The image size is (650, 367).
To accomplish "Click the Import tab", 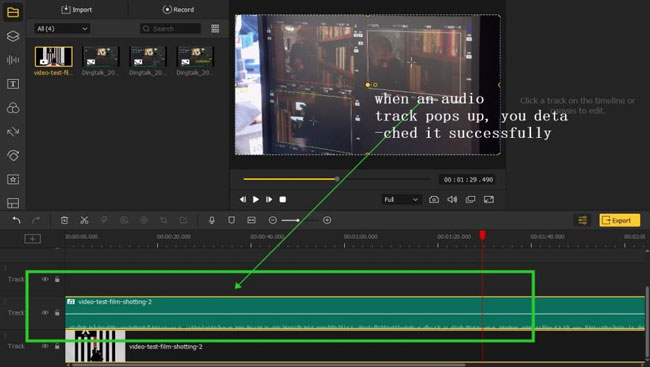I will coord(77,10).
